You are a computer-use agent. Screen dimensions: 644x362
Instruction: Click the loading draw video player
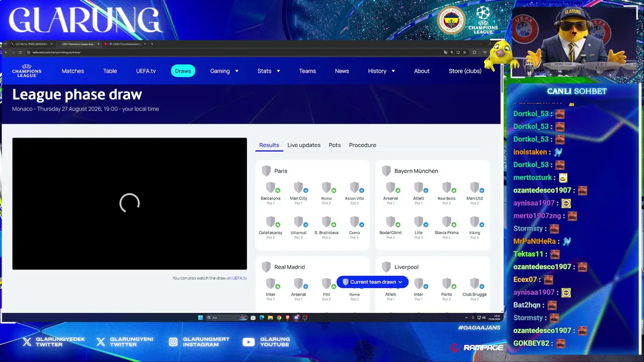(130, 204)
